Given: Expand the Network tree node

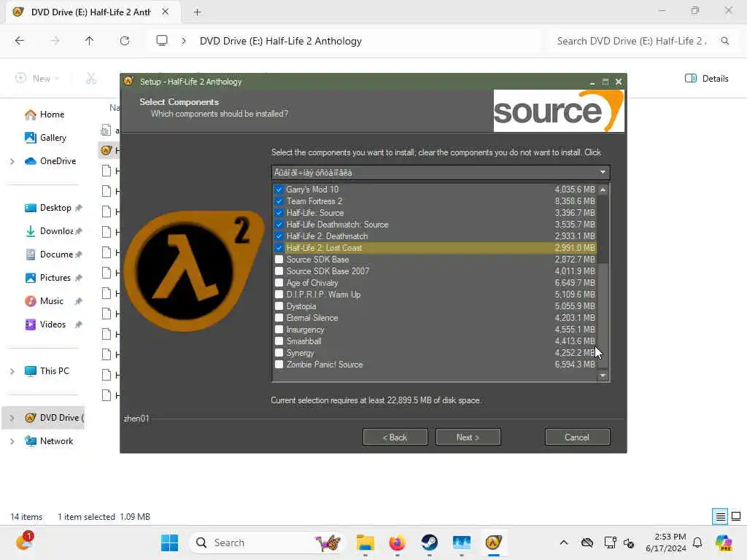Looking at the screenshot, I should click(x=12, y=441).
